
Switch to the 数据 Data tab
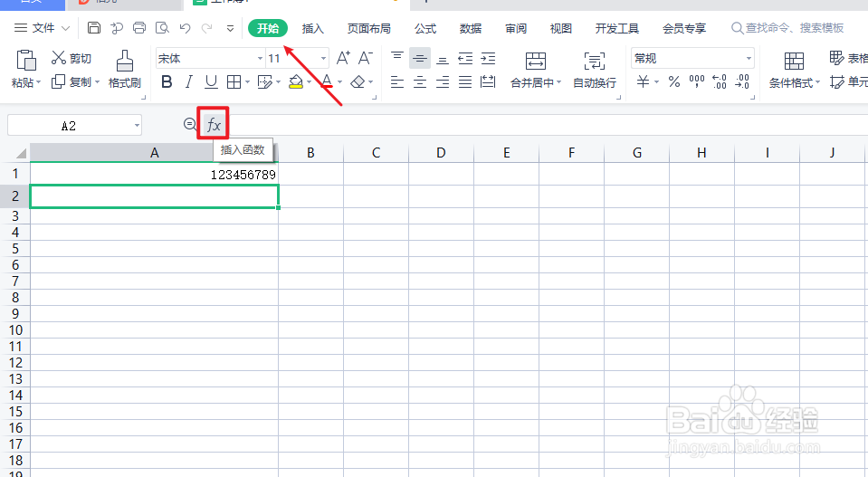(x=471, y=28)
